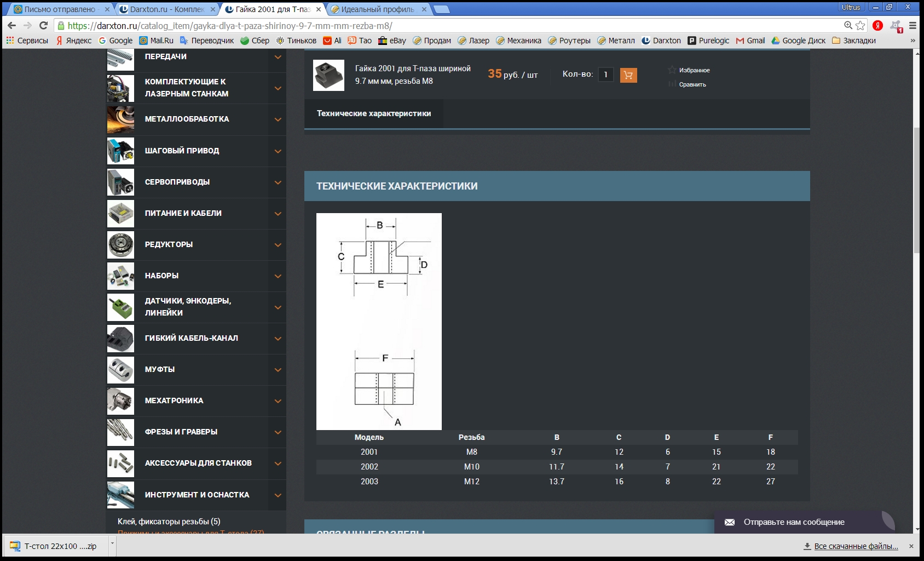The image size is (924, 561).
Task: Open the Инструмент и оснастка category
Action: 197,495
